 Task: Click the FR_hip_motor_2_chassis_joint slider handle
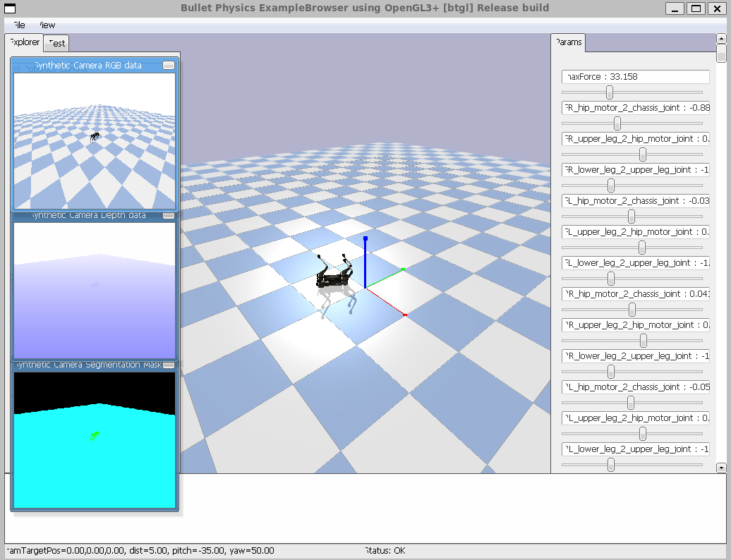click(617, 123)
